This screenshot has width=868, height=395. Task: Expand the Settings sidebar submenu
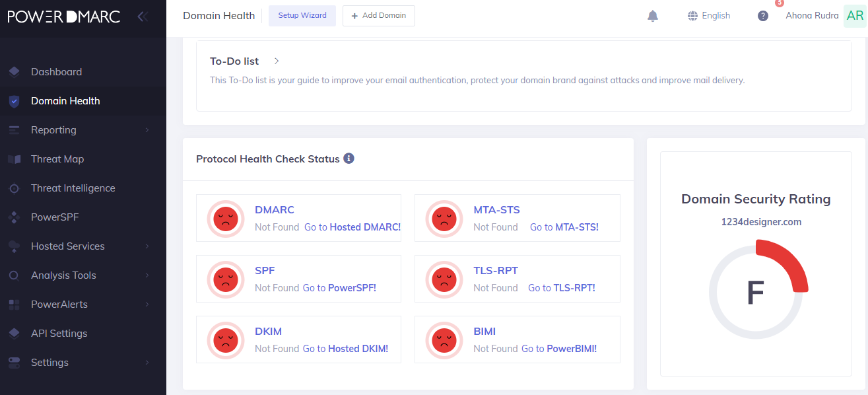pos(147,363)
